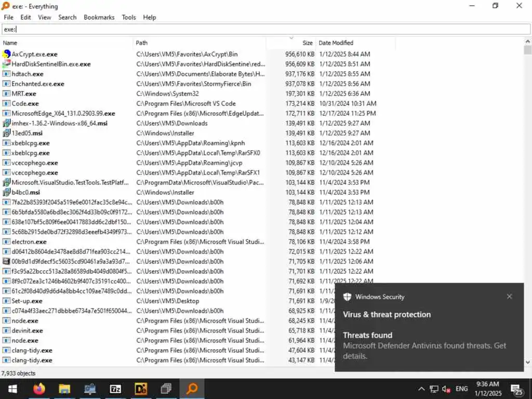Open the Tools menu

[x=129, y=17]
